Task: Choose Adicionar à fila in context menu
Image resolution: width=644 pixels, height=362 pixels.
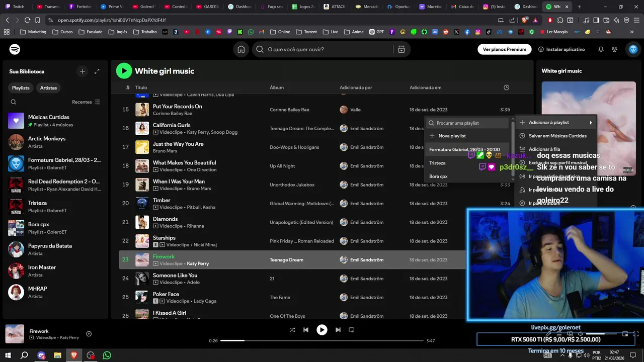Action: tap(556, 149)
